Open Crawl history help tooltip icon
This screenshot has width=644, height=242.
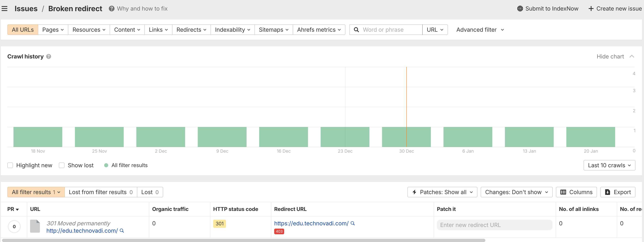pyautogui.click(x=49, y=57)
